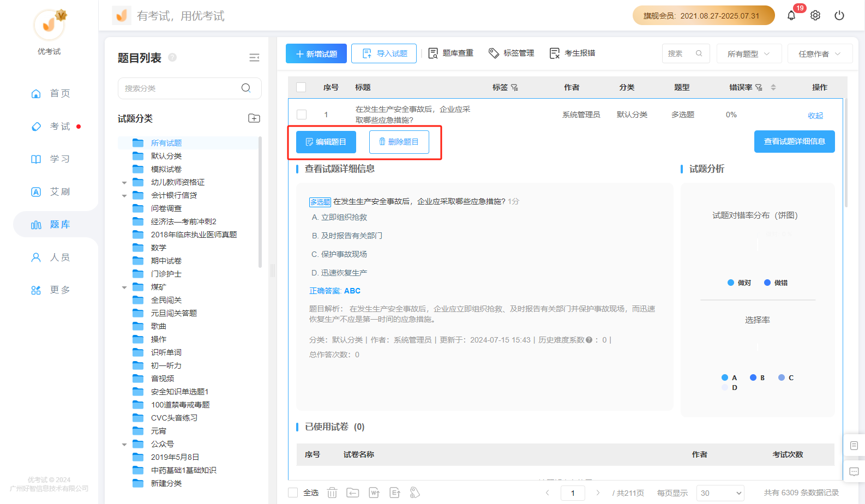Click the power logout icon

point(839,16)
